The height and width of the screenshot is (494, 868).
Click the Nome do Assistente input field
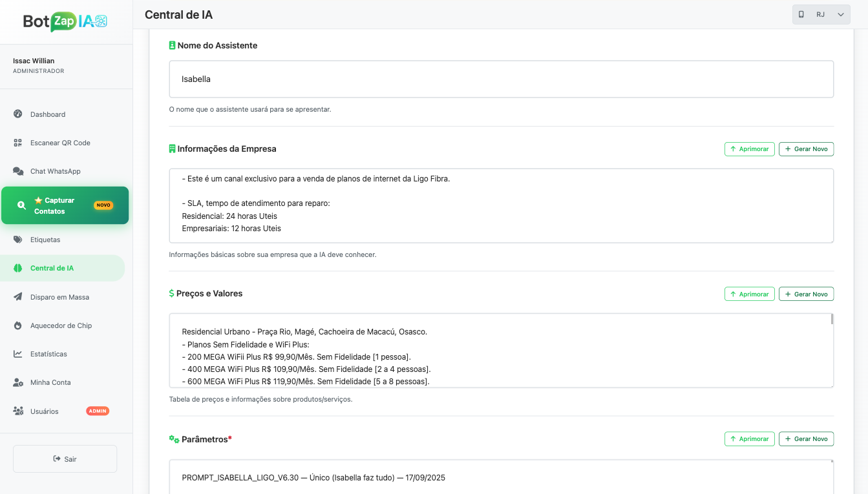(501, 79)
